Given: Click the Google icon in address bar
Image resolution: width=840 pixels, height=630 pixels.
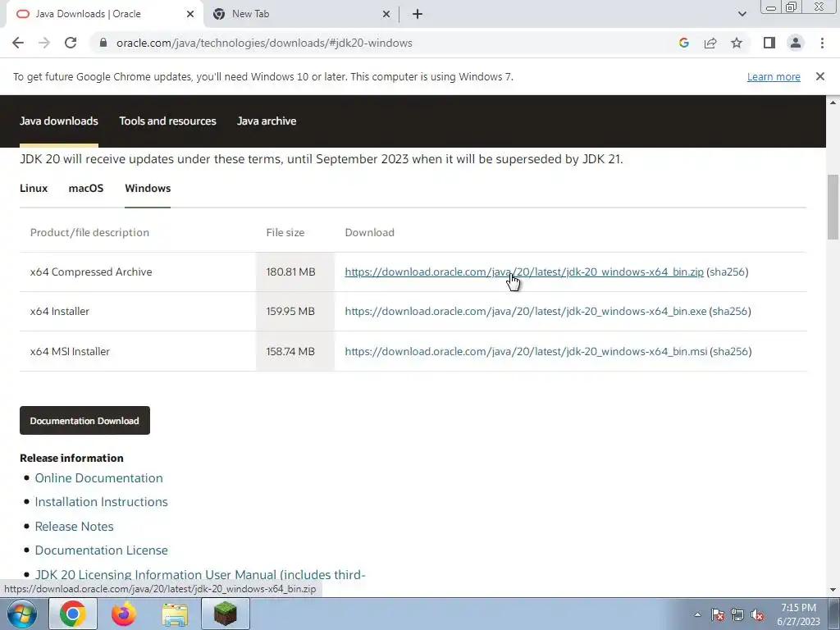Looking at the screenshot, I should click(x=683, y=43).
